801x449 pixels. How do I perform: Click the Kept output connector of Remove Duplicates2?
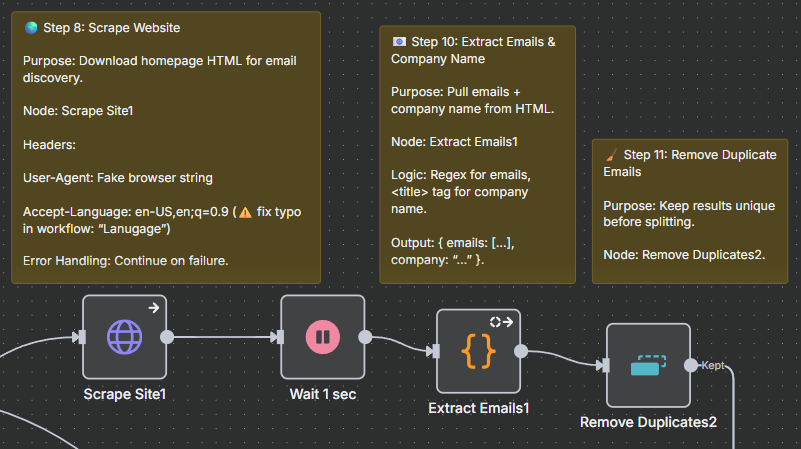tap(691, 365)
